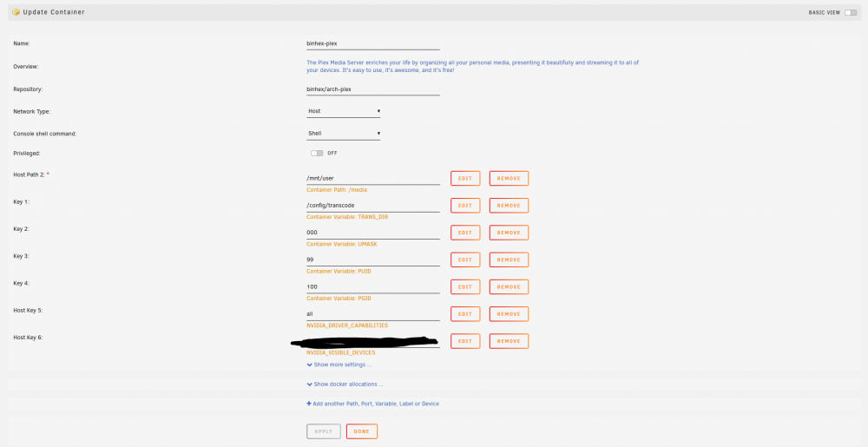Viewport: 868px width, 447px height.
Task: Click the plus icon to add another path
Action: point(309,404)
